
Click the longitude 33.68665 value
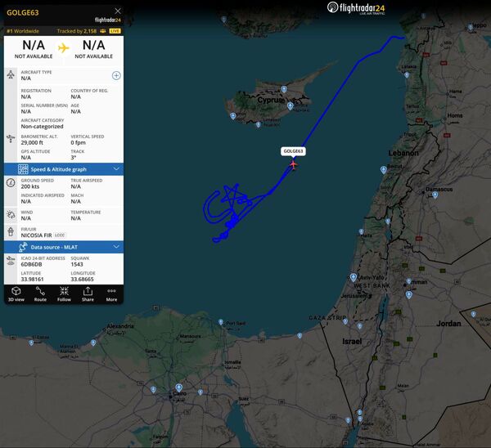[x=82, y=279]
